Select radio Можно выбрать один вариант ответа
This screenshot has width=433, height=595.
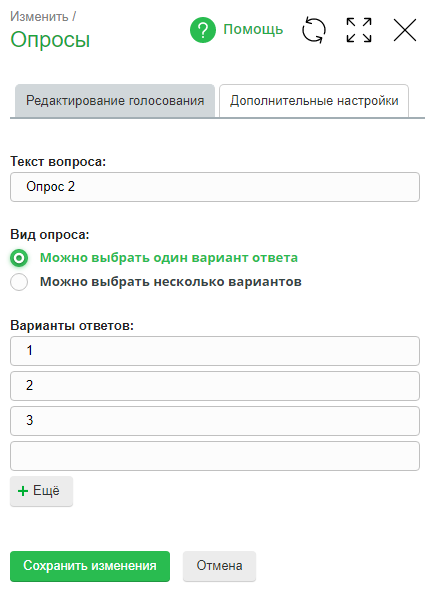[19, 258]
